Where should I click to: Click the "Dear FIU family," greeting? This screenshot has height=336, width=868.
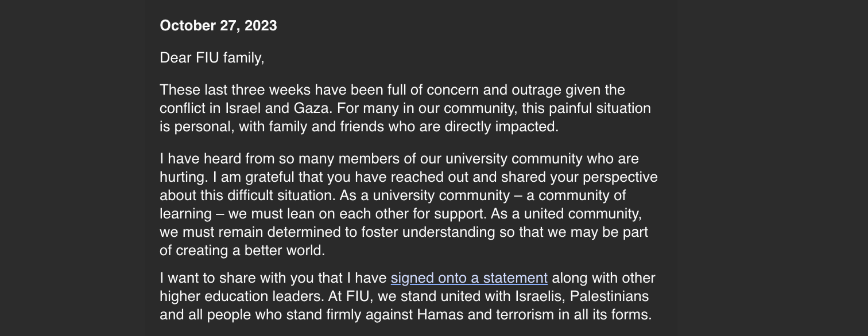(x=212, y=58)
